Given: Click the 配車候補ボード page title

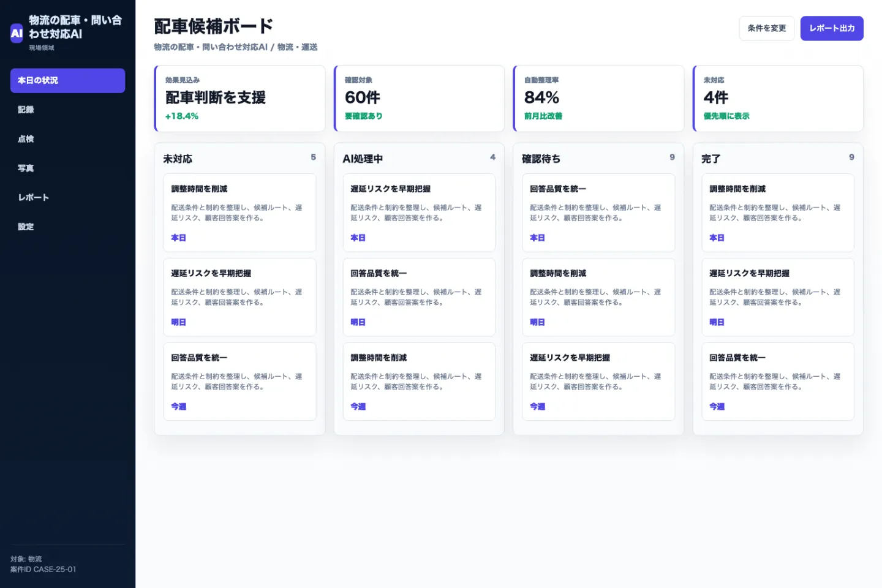Looking at the screenshot, I should tap(213, 26).
